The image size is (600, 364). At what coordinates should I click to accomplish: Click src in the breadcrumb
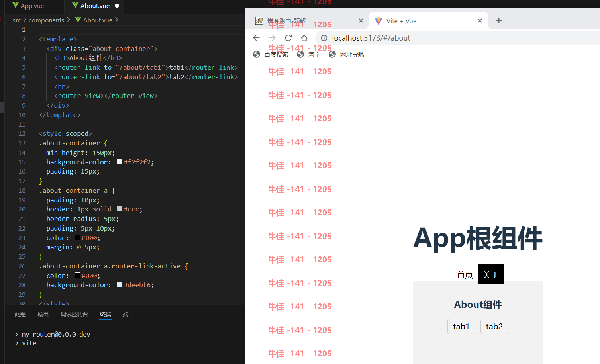pyautogui.click(x=17, y=20)
